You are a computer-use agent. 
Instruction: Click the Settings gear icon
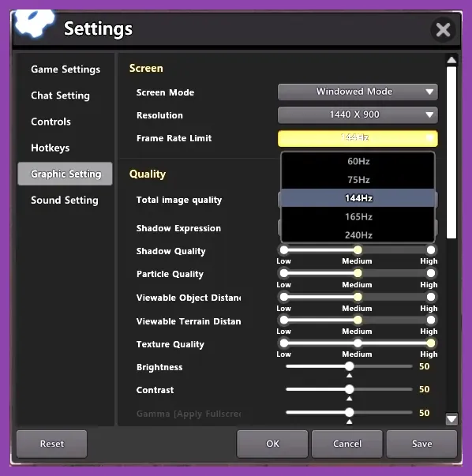pyautogui.click(x=35, y=23)
